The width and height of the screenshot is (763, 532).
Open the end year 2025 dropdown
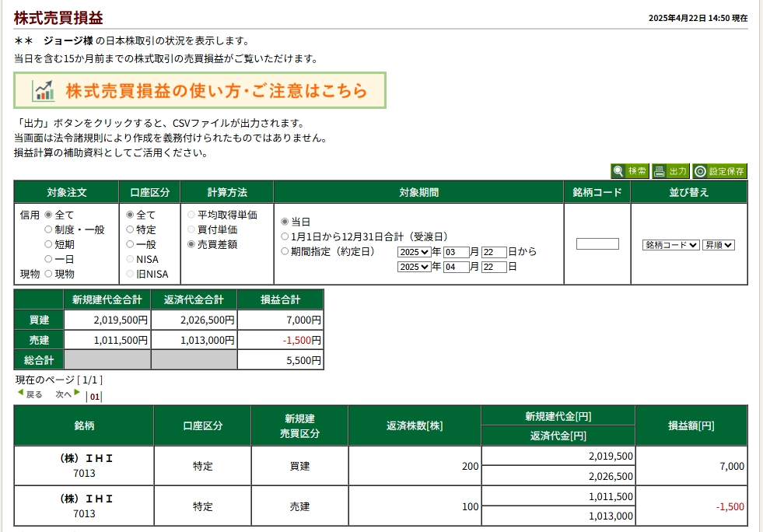point(414,267)
